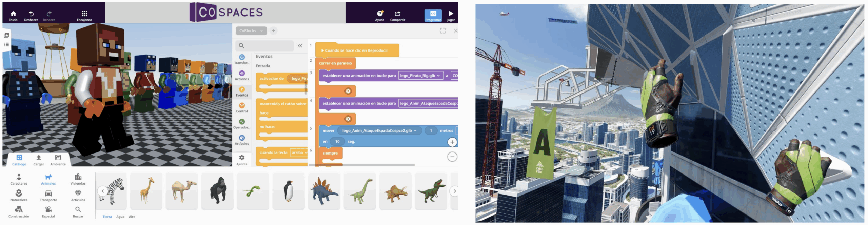Open the Especial catalog category

pyautogui.click(x=48, y=212)
